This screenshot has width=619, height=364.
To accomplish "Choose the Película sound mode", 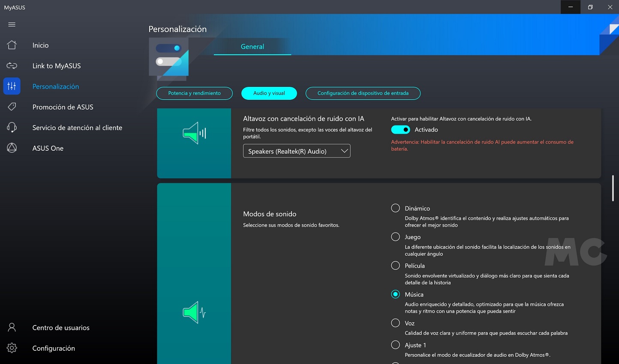I will click(395, 266).
